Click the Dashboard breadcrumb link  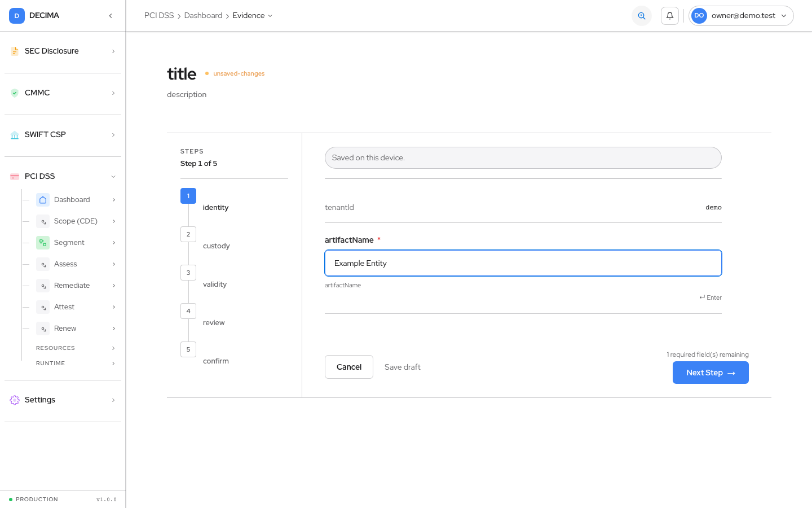pos(203,16)
